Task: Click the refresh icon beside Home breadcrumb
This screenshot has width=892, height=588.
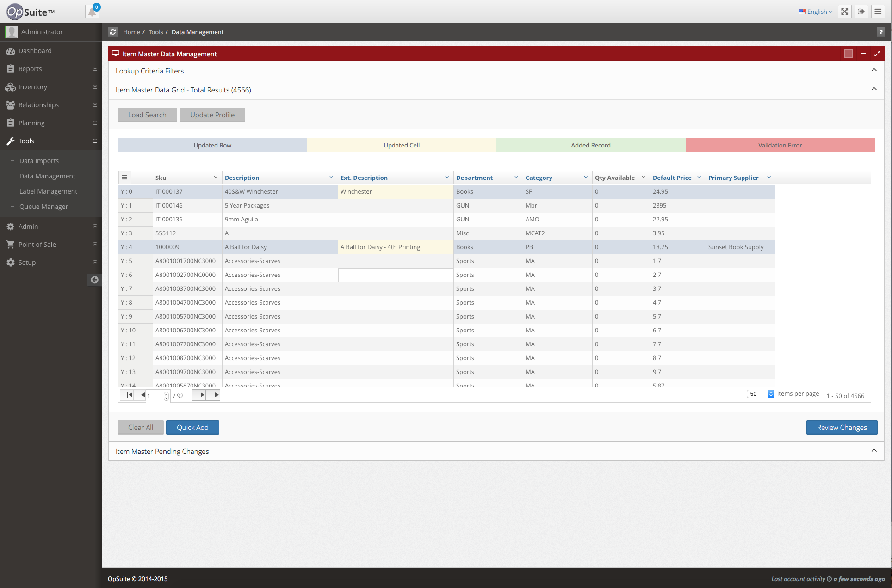Action: tap(113, 32)
